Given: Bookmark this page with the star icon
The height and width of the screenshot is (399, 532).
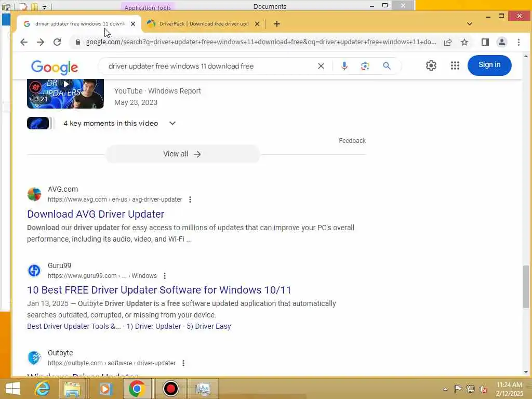Looking at the screenshot, I should click(464, 42).
